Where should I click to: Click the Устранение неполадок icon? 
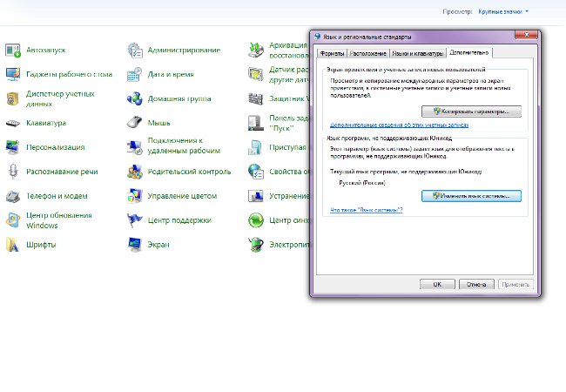pos(256,196)
